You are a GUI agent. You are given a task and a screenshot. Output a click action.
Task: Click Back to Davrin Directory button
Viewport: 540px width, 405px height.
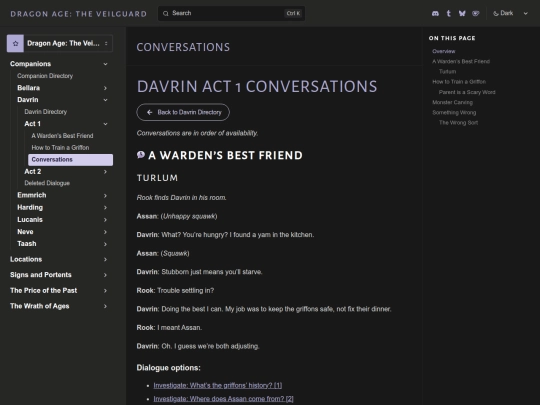[x=183, y=112]
